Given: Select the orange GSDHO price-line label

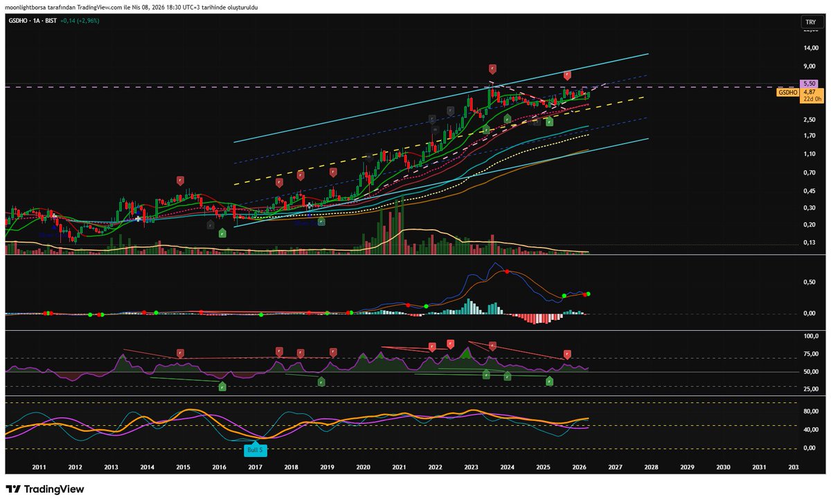Looking at the screenshot, I should [x=787, y=91].
